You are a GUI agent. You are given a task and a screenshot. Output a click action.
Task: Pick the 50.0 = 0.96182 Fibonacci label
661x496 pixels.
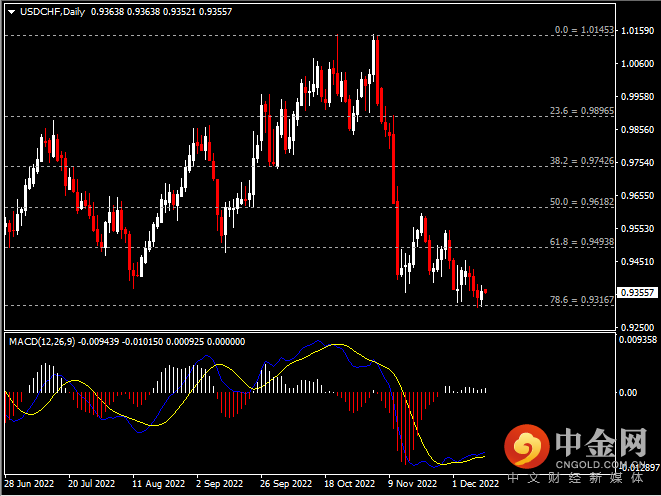coord(584,201)
